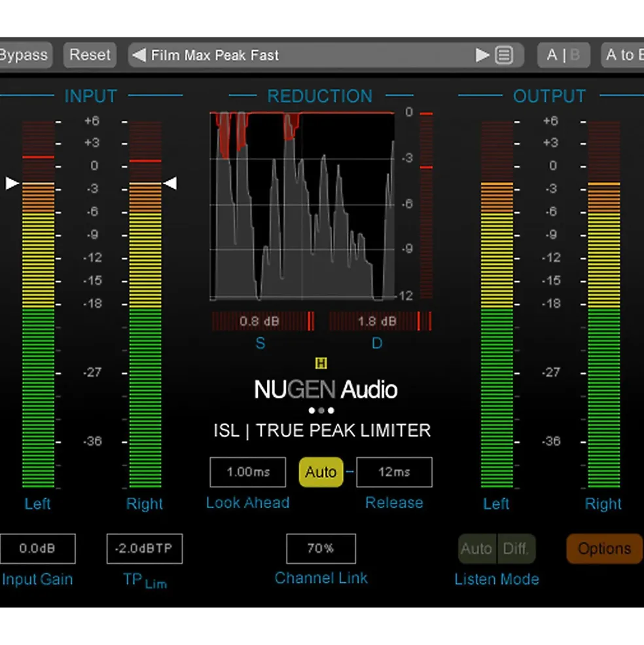The image size is (644, 645).
Task: Click the Input Gain label
Action: tap(37, 579)
